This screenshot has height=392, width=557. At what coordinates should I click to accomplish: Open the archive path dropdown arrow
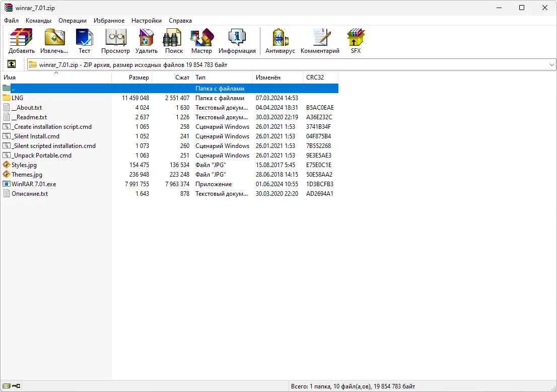coord(551,64)
